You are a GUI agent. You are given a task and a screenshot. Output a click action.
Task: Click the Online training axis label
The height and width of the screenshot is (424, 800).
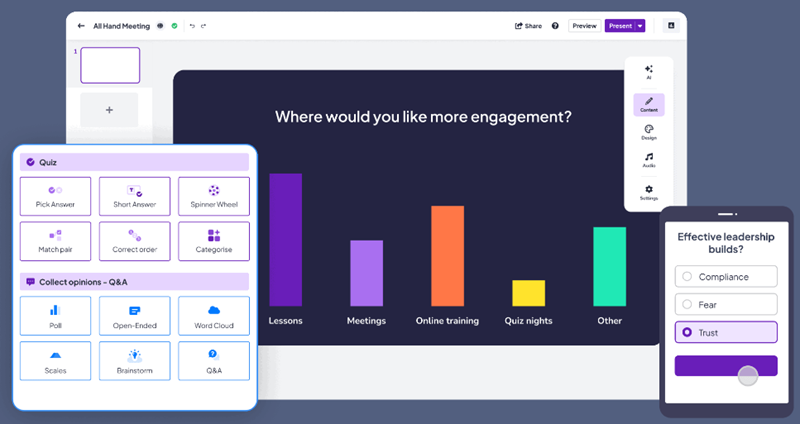tap(447, 321)
